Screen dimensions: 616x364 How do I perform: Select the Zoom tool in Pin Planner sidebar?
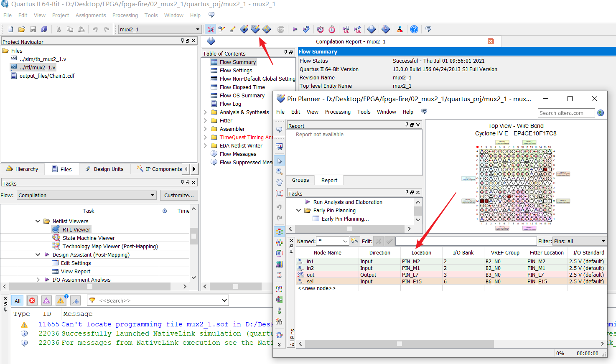(x=279, y=171)
